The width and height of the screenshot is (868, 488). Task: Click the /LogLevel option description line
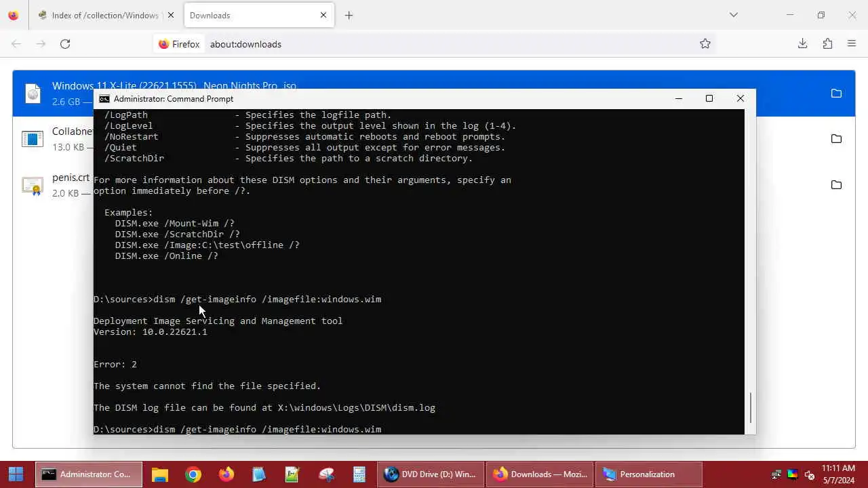311,125
